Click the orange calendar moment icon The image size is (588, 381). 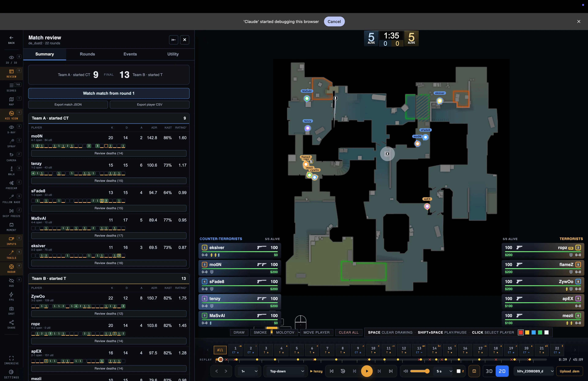click(474, 371)
